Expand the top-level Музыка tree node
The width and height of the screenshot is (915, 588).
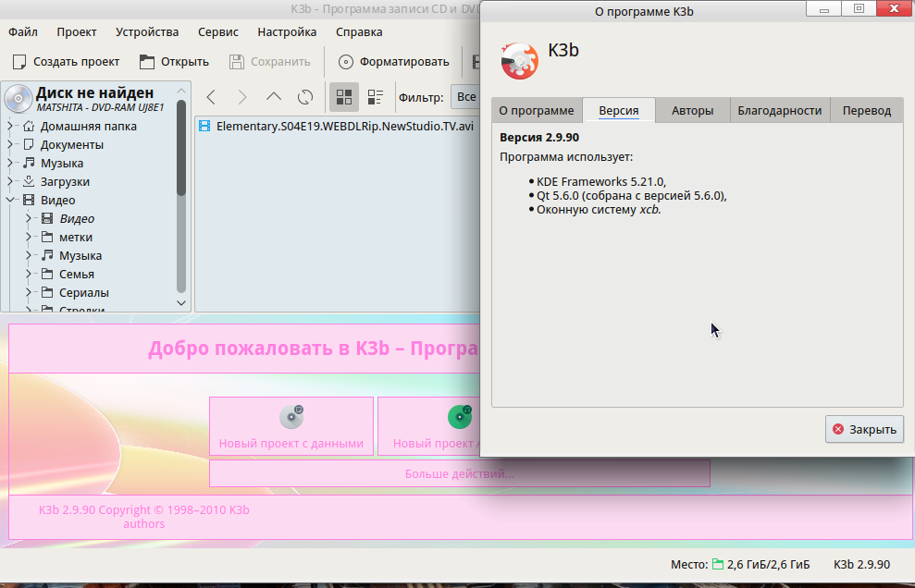tap(10, 163)
